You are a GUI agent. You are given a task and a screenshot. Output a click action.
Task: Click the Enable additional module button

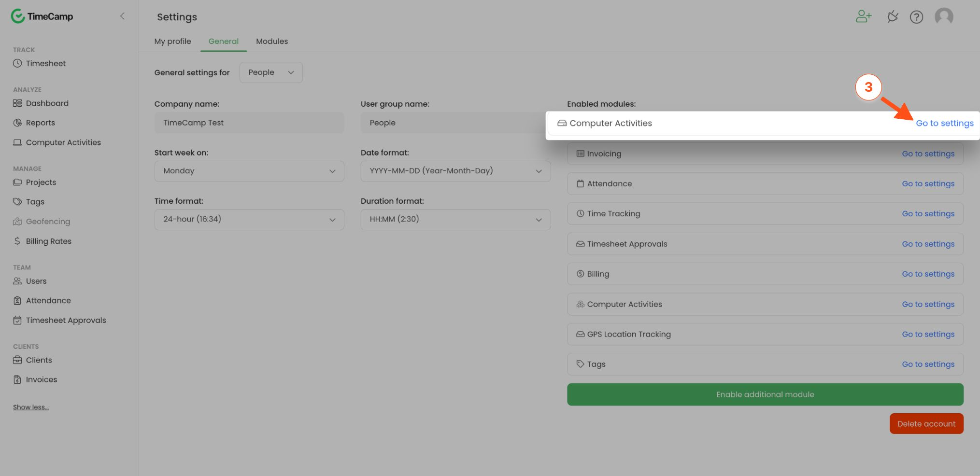[765, 394]
